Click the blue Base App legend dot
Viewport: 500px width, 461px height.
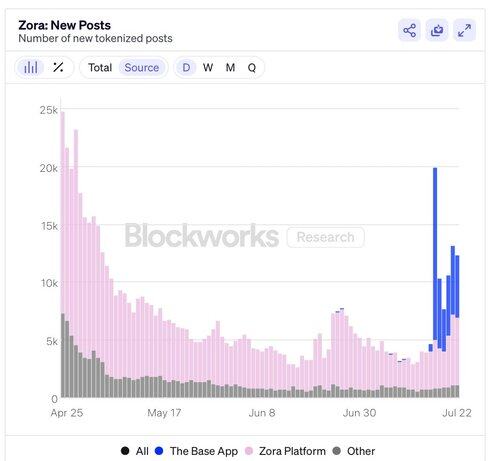tap(159, 451)
